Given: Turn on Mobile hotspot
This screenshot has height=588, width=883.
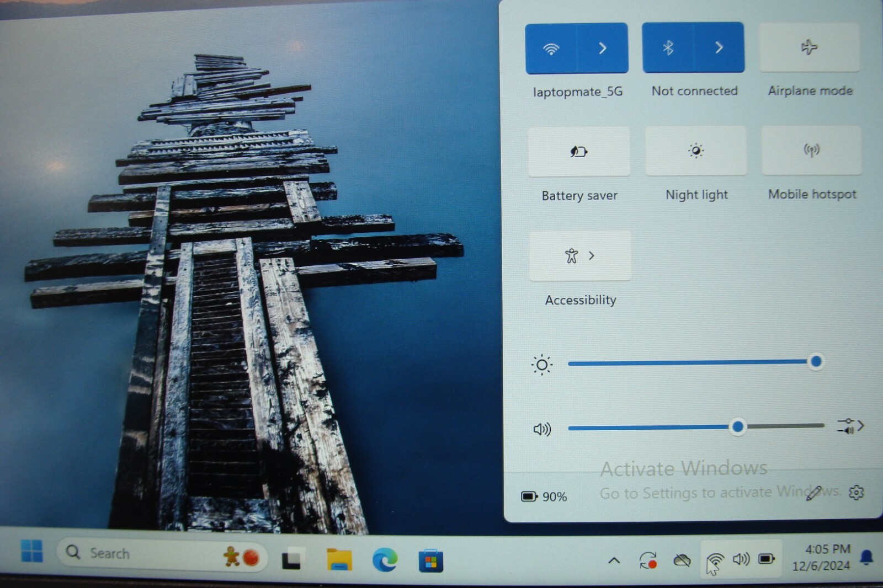Looking at the screenshot, I should [812, 150].
